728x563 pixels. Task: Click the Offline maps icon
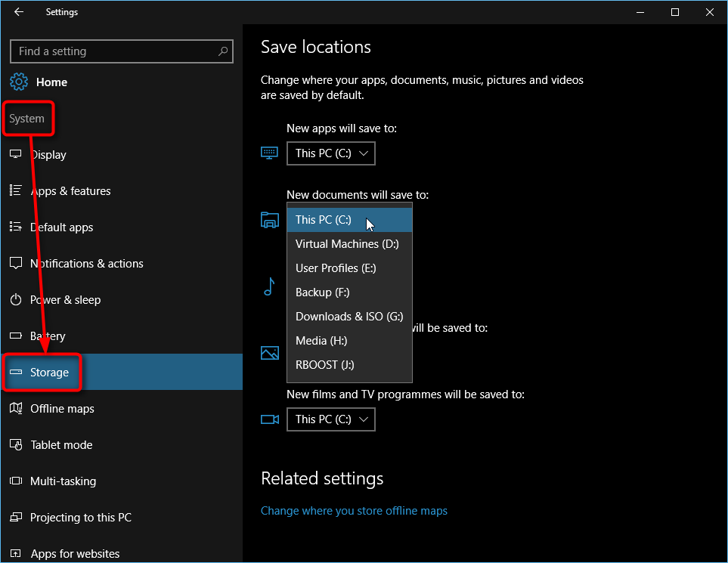16,408
